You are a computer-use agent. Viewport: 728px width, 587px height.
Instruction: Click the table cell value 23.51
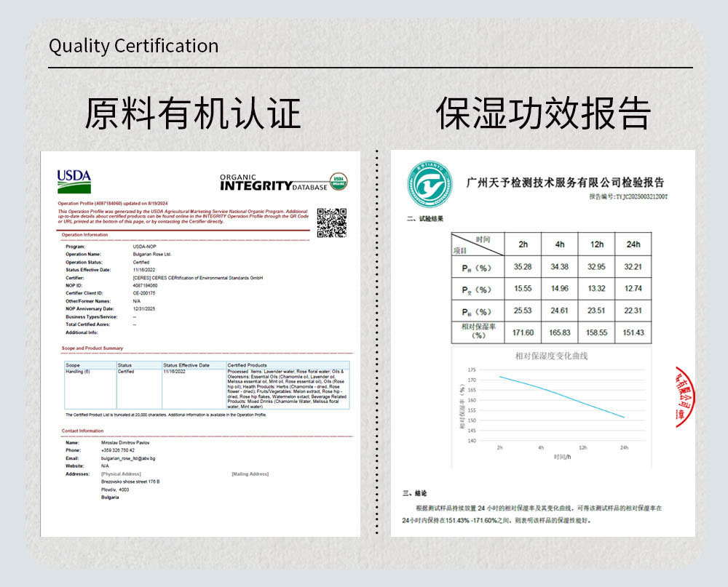597,311
